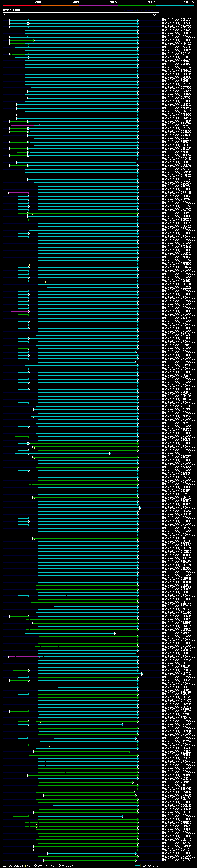Viewport: 197px width, 868px height.
Task: Open hit UniRef100_Q8LD46
Action: tap(177, 33)
